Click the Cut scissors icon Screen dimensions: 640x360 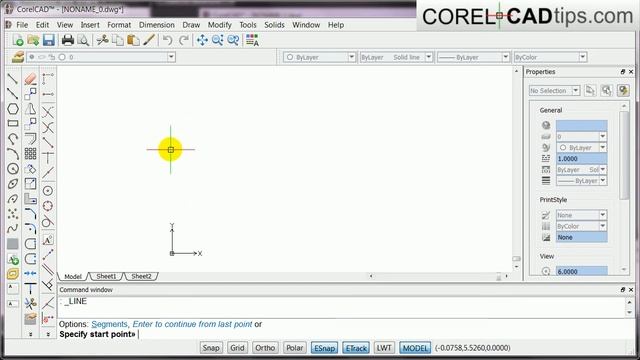102,40
